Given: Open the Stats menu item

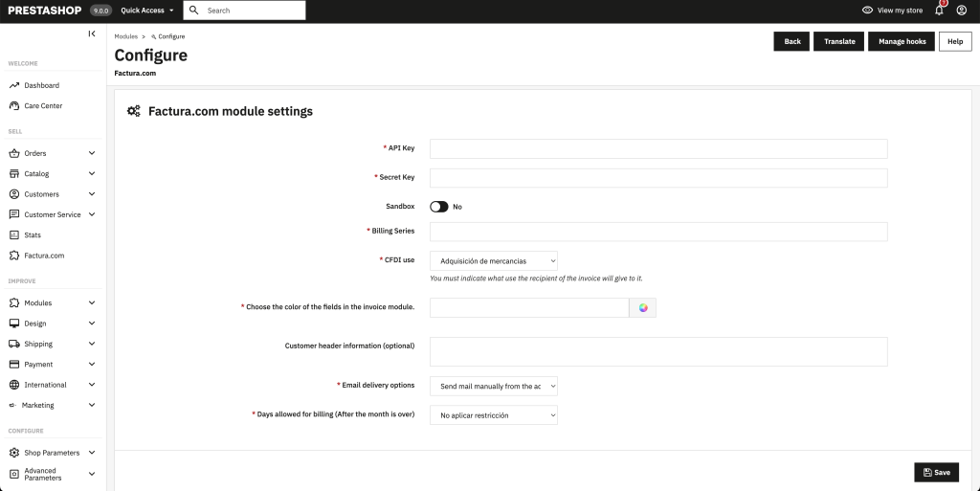Looking at the screenshot, I should [x=33, y=235].
